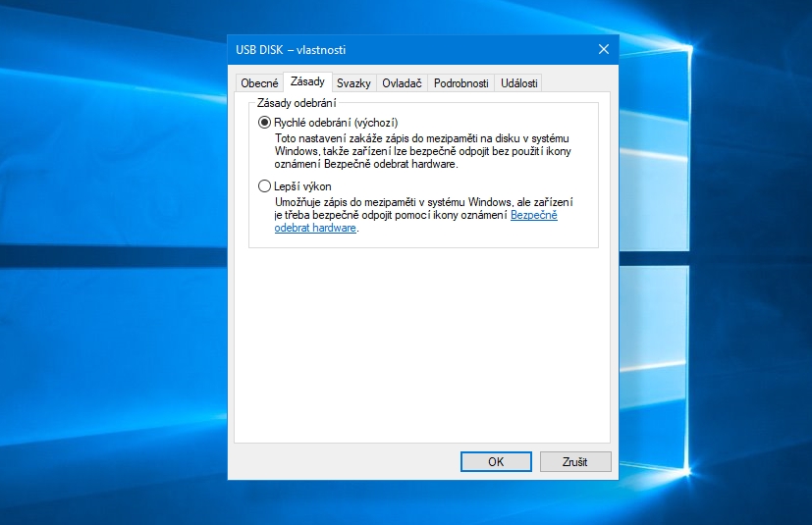
Task: Click the Lepší výkon label text
Action: (302, 185)
